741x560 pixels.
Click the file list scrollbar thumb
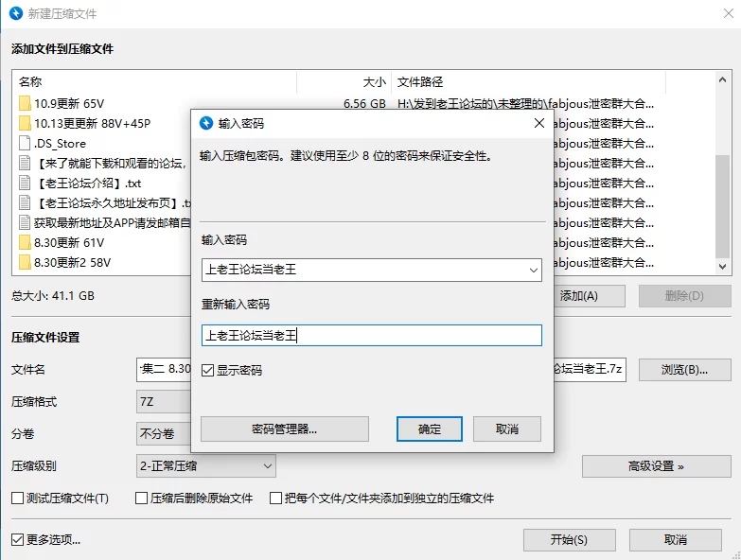(722, 206)
